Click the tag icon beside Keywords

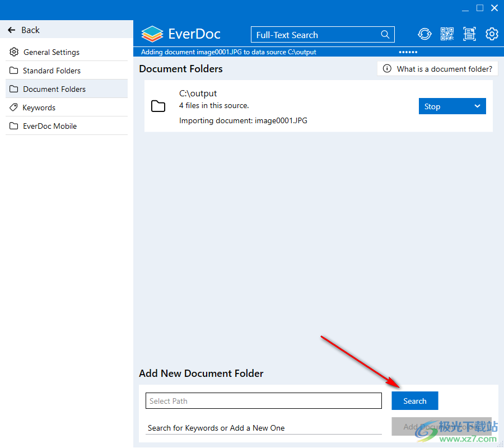13,108
